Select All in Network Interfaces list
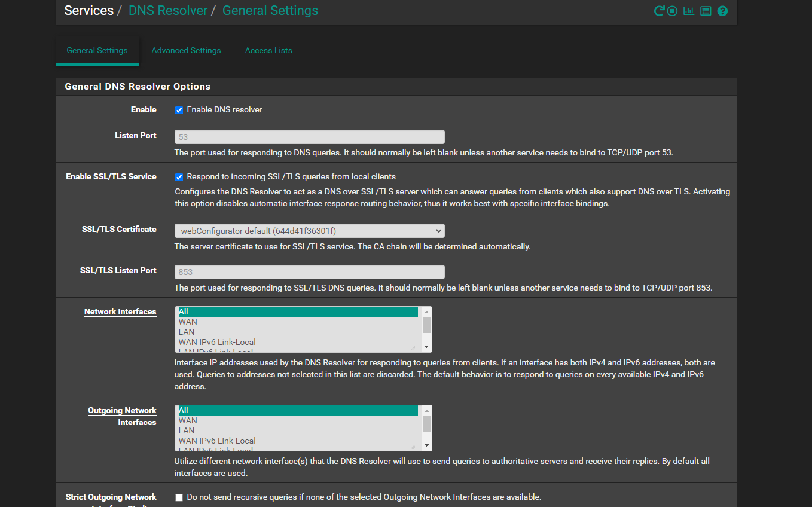 coord(298,312)
